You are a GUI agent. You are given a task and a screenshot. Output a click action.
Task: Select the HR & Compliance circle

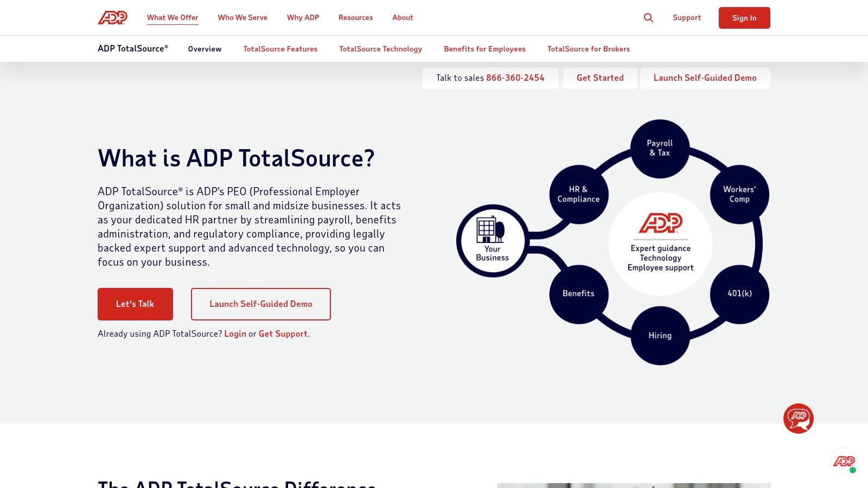pos(579,194)
